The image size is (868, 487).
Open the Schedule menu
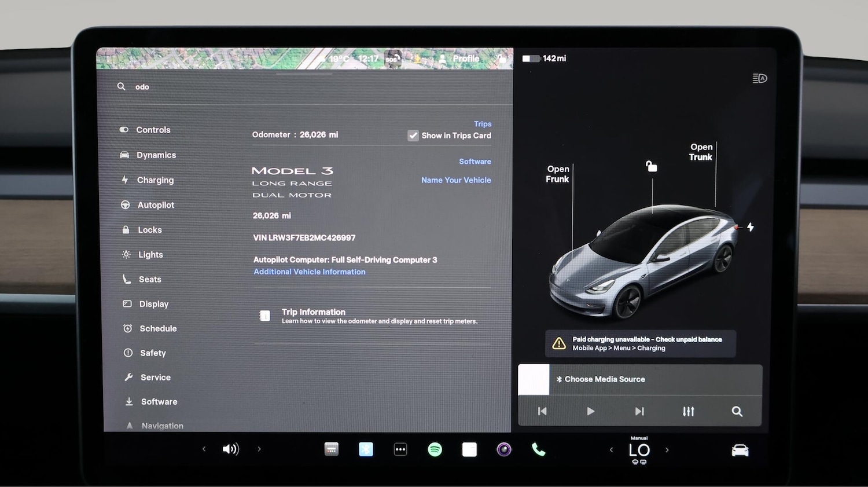click(150, 328)
